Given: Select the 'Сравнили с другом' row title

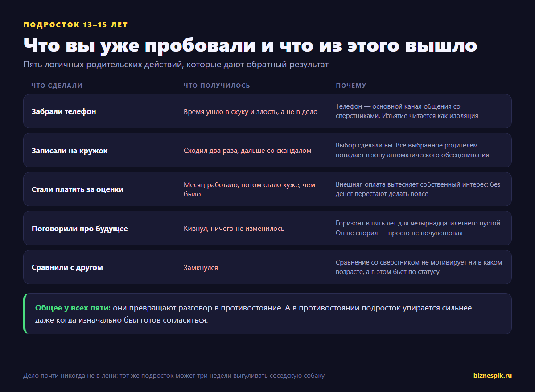Looking at the screenshot, I should [67, 267].
